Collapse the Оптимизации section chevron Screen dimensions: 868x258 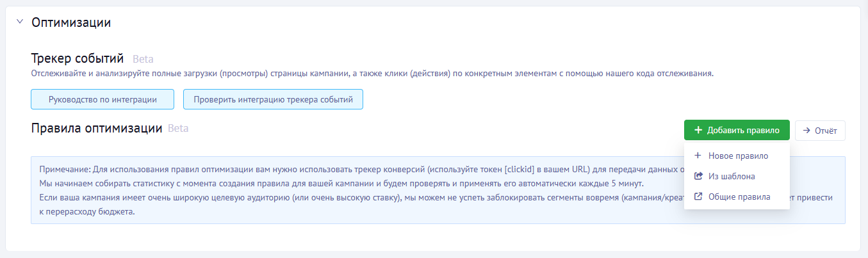point(19,22)
